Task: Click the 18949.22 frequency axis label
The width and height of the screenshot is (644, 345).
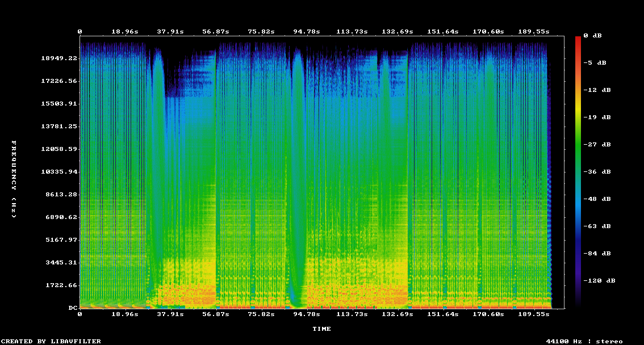Action: click(x=59, y=58)
